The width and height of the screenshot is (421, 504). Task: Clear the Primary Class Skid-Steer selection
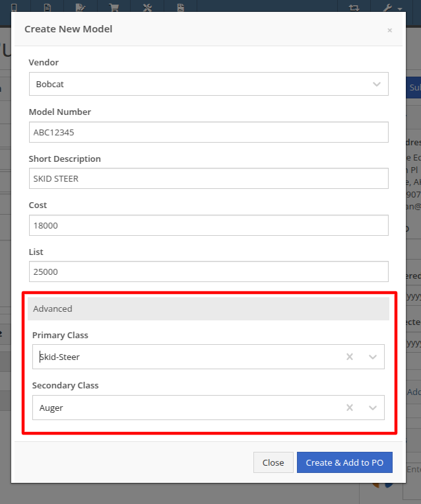[x=350, y=357]
